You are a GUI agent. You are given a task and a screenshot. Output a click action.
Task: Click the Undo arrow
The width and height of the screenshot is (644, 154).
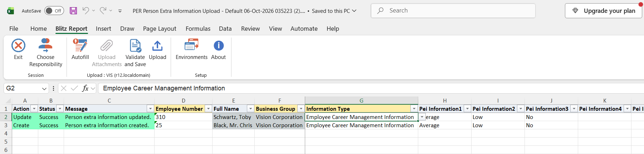click(86, 11)
